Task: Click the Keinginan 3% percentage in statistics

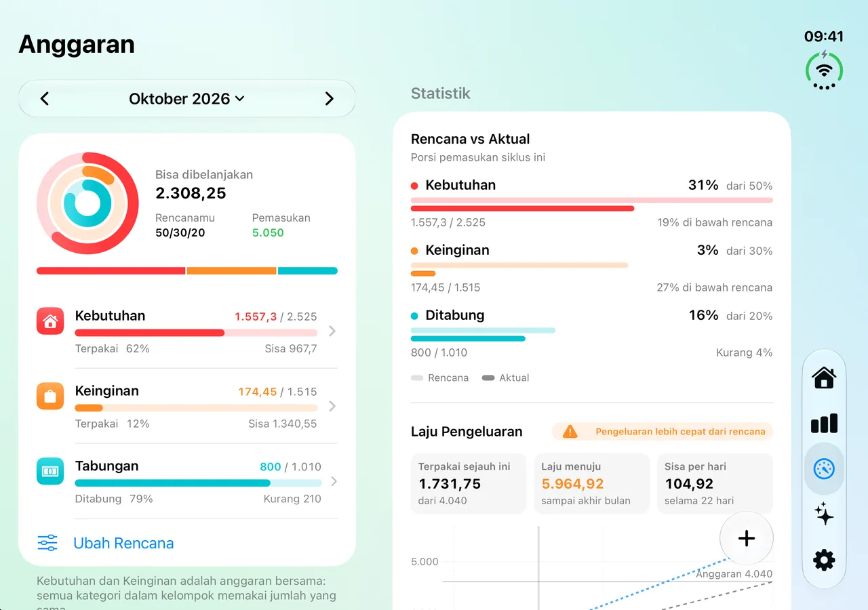Action: coord(707,250)
